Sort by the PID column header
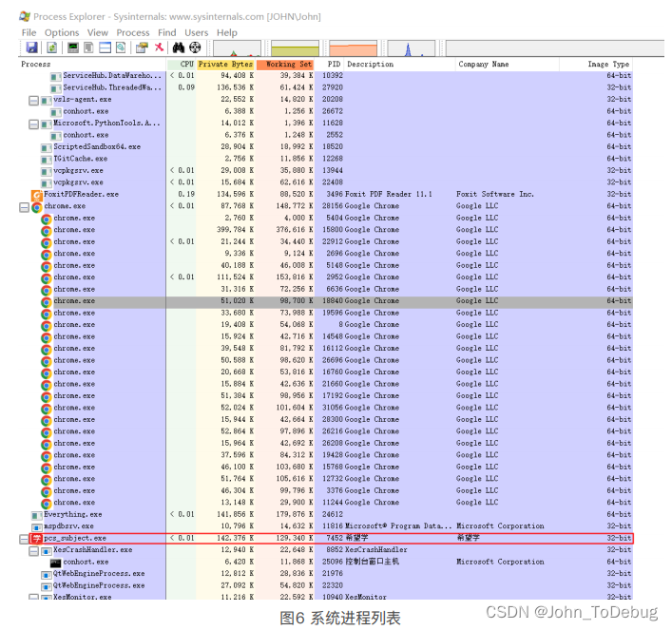 pyautogui.click(x=330, y=65)
